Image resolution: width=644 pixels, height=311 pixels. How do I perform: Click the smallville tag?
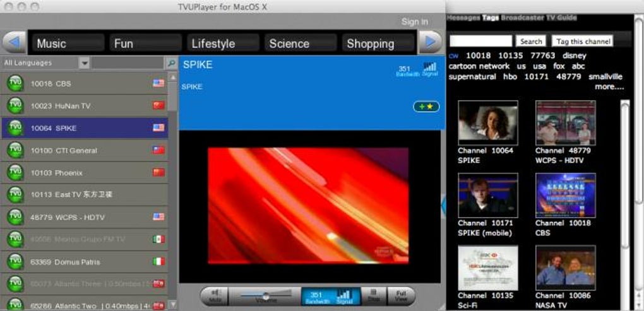point(605,77)
